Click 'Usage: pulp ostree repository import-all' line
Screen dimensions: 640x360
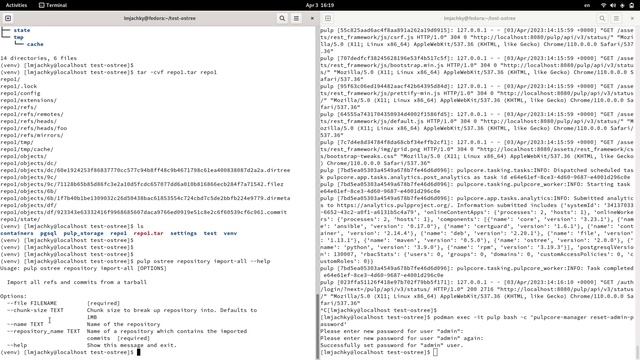[83, 268]
